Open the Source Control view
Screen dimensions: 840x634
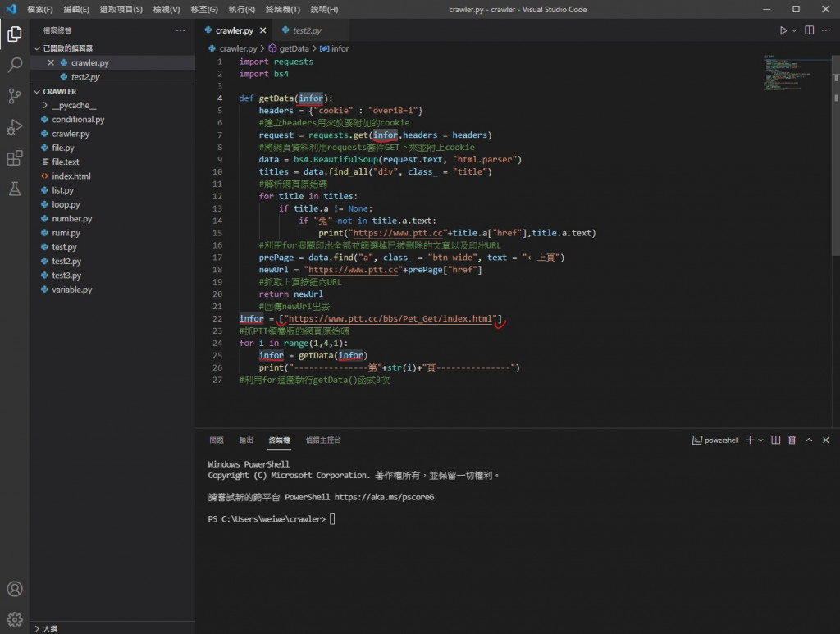[x=15, y=97]
